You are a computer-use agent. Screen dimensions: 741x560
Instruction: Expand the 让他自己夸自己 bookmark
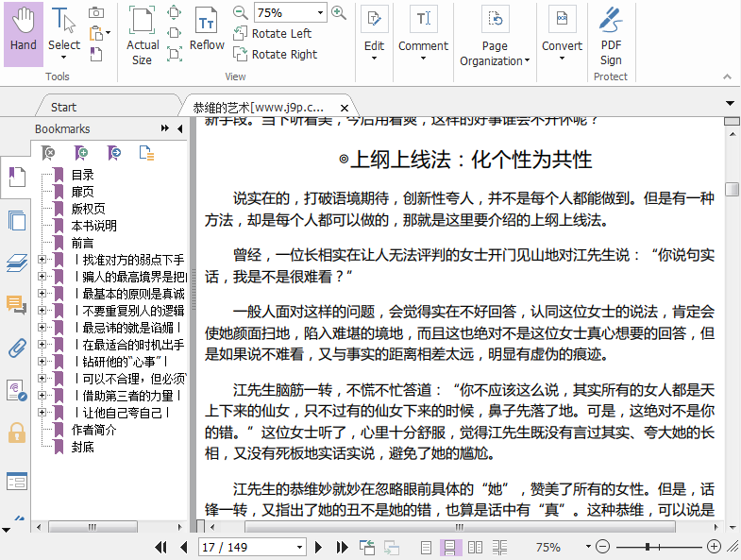click(42, 412)
